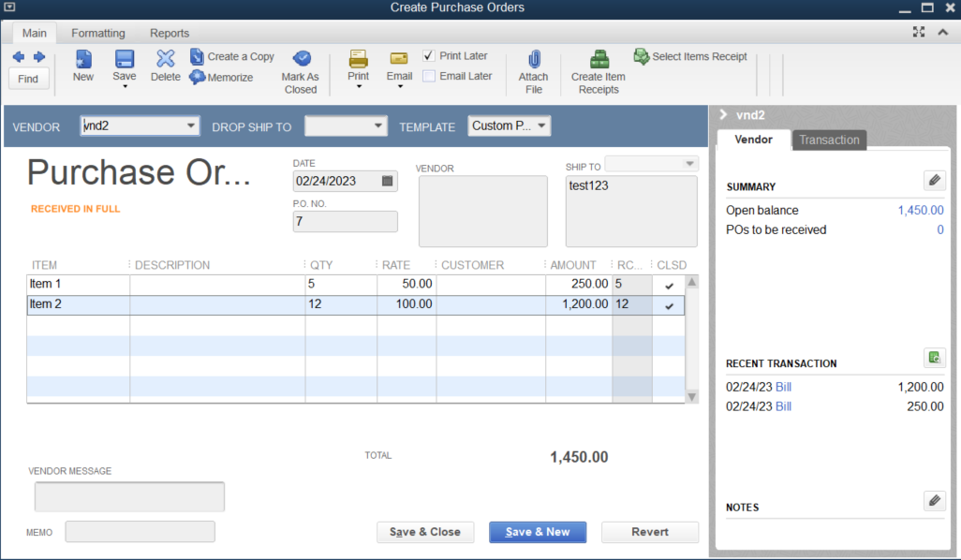Click inside the Memo field
961x560 pixels.
click(x=140, y=531)
